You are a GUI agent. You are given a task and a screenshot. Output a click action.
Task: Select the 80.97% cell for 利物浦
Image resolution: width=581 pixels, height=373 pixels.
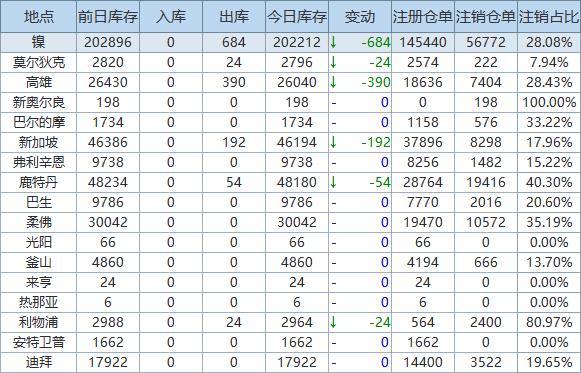[549, 322]
